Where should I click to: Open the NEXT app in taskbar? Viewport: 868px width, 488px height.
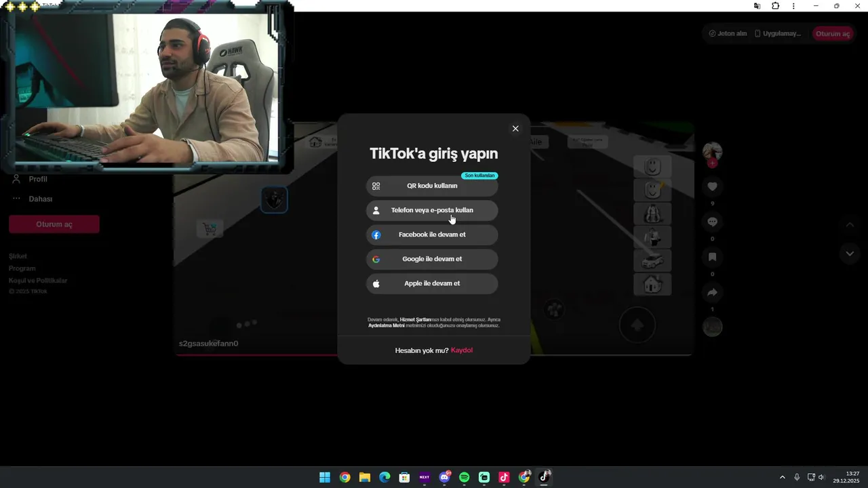pyautogui.click(x=425, y=477)
